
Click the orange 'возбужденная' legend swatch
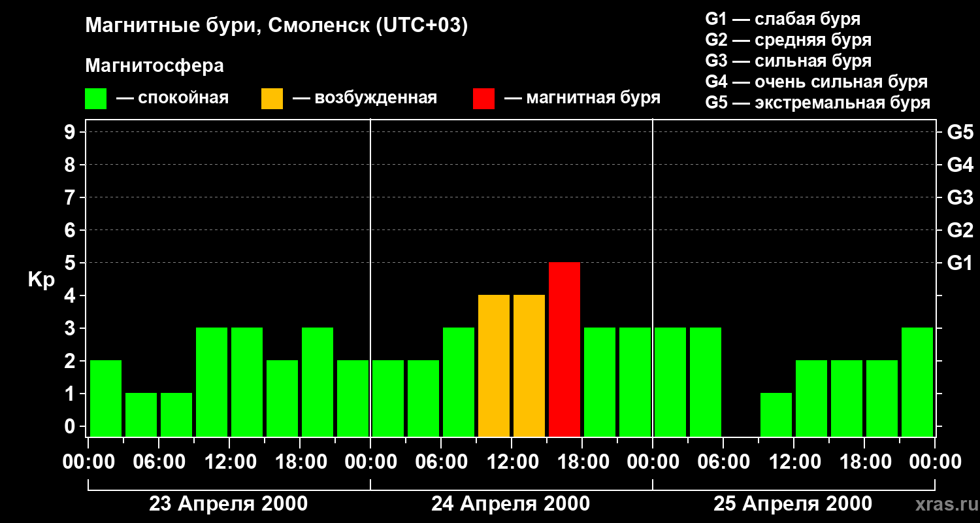pos(272,99)
